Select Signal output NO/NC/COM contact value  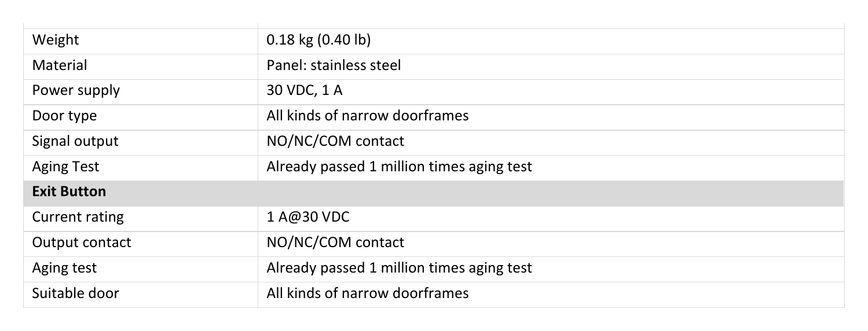tap(335, 141)
